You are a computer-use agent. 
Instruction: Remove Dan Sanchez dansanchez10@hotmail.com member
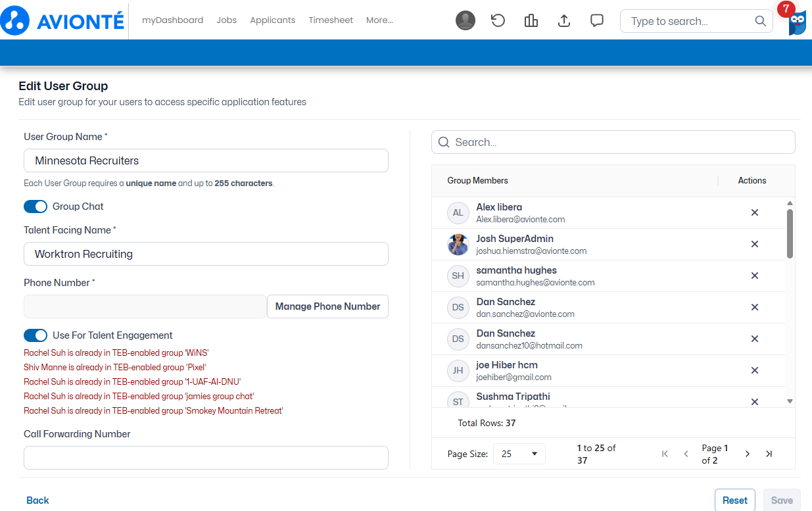point(755,339)
